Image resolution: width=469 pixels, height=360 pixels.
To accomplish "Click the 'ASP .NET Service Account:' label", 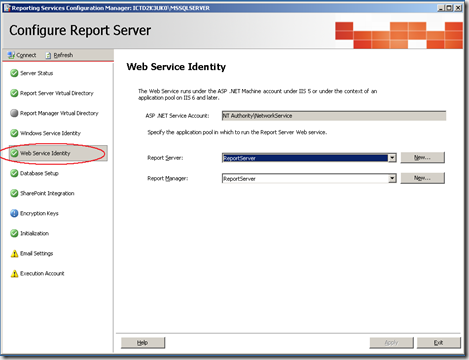I will click(x=177, y=116).
